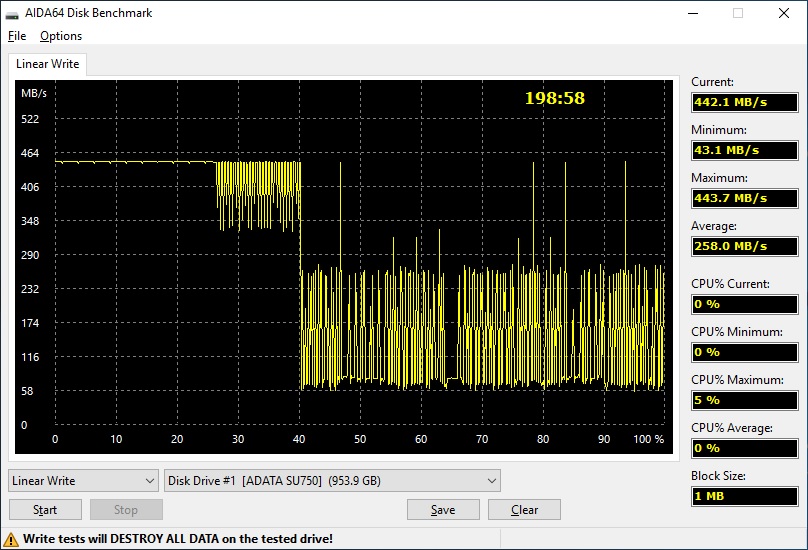This screenshot has width=808, height=550.
Task: Click the 522 y-axis label
Action: coord(30,119)
